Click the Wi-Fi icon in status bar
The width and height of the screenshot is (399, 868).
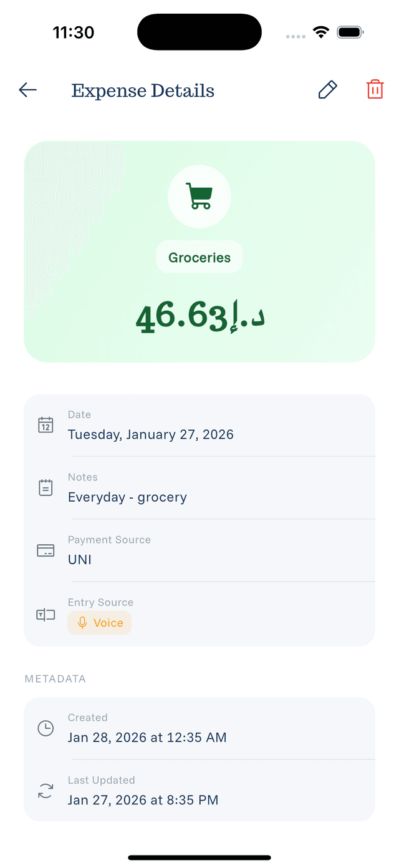click(x=321, y=31)
